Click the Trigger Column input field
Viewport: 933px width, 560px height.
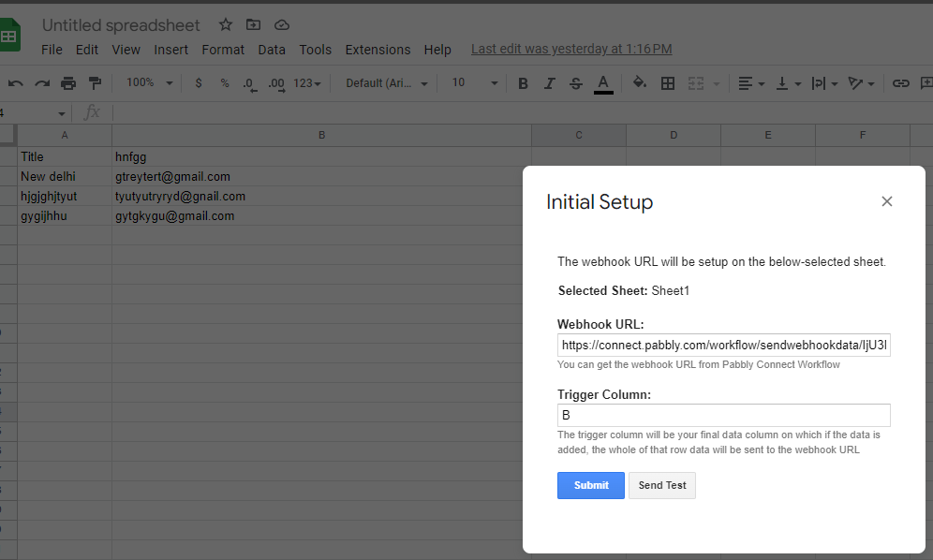click(x=723, y=416)
